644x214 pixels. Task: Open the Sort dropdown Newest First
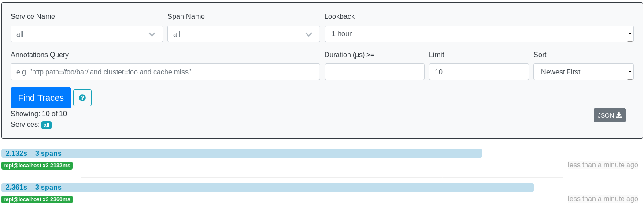pyautogui.click(x=583, y=72)
